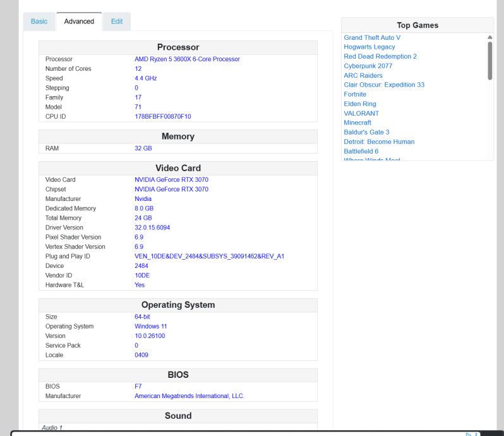
Task: Click the Top Games scrollbar thumb
Action: [x=490, y=61]
